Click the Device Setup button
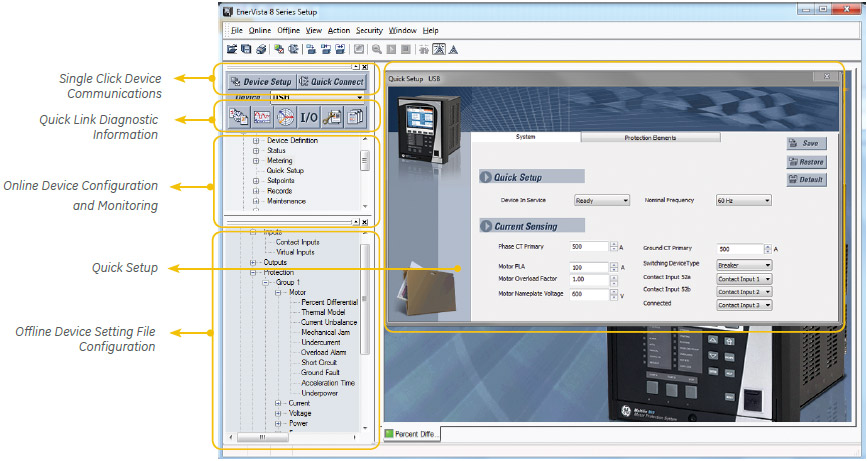The height and width of the screenshot is (461, 867). 262,82
